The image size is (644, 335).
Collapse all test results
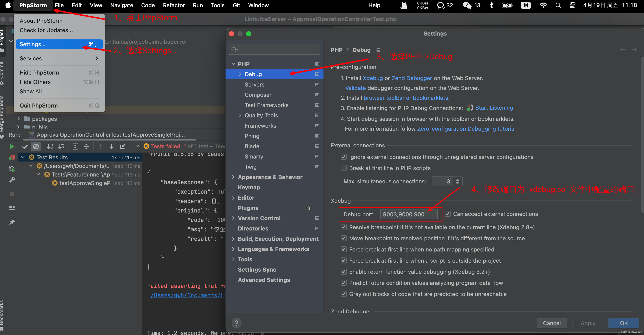coord(86,147)
